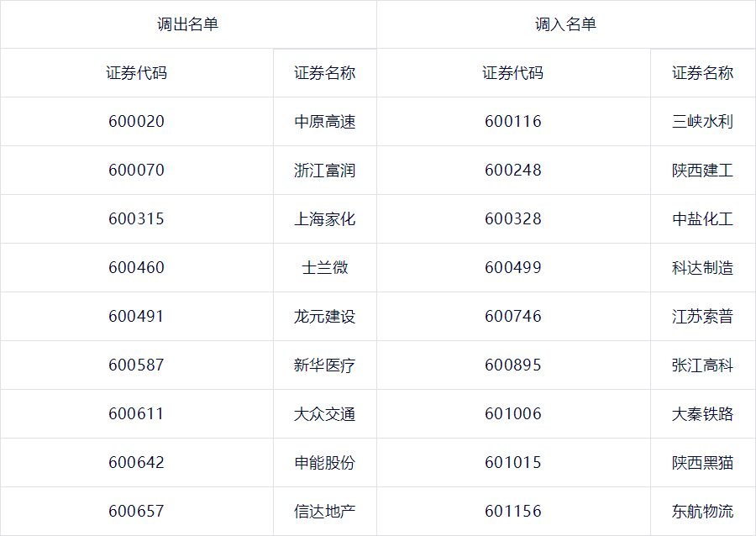Click 证券代码 header under 调入名单
The image size is (756, 536).
point(513,73)
